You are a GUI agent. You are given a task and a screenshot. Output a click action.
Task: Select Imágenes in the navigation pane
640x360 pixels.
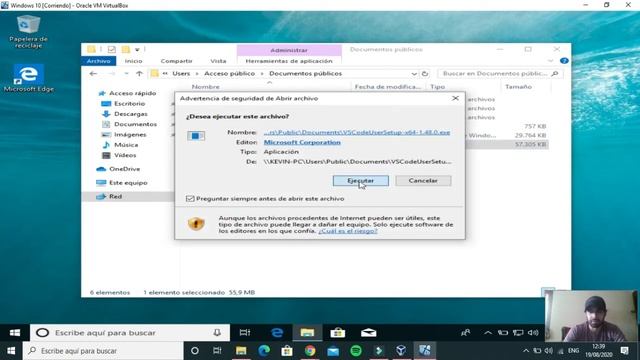[x=124, y=134]
